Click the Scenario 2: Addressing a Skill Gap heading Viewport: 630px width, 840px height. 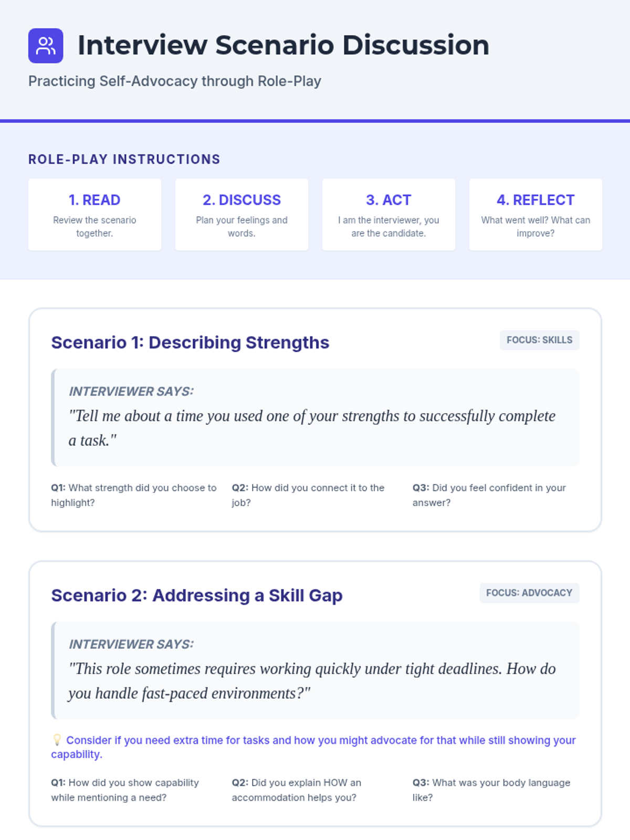197,595
